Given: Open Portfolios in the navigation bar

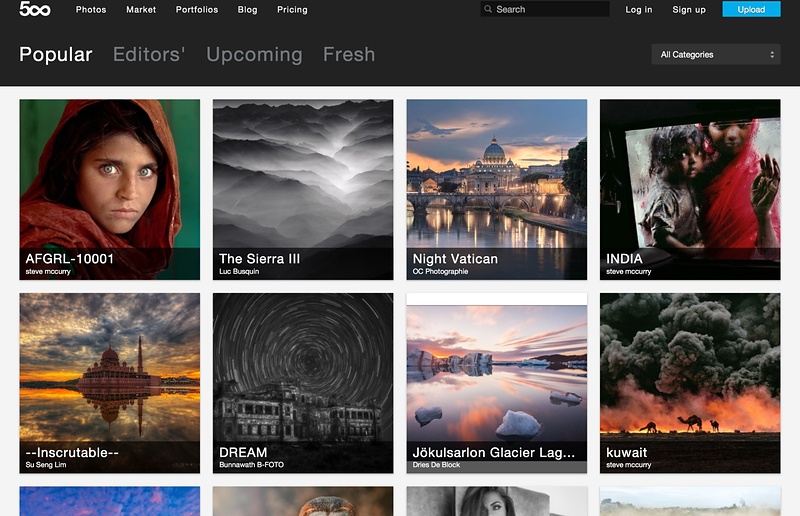Looking at the screenshot, I should pos(196,10).
